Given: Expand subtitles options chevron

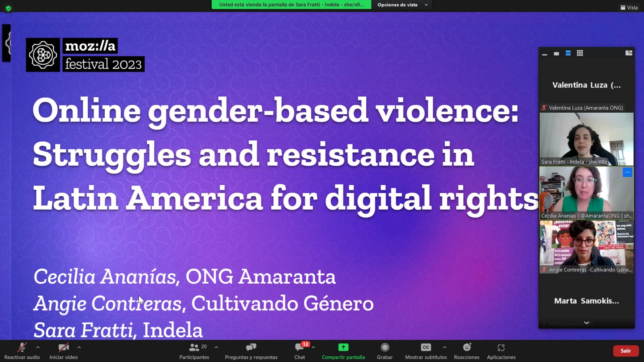Looking at the screenshot, I should point(444,347).
